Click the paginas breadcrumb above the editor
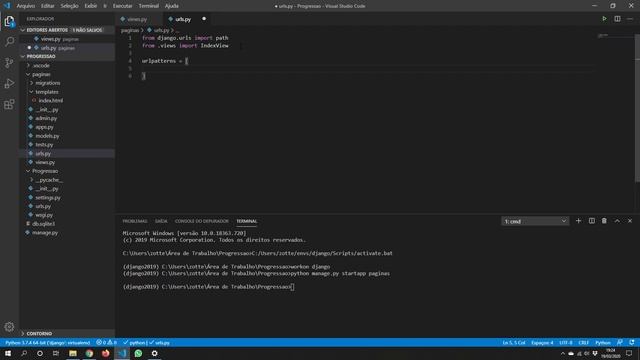Viewport: 640px width, 360px height. (x=130, y=30)
